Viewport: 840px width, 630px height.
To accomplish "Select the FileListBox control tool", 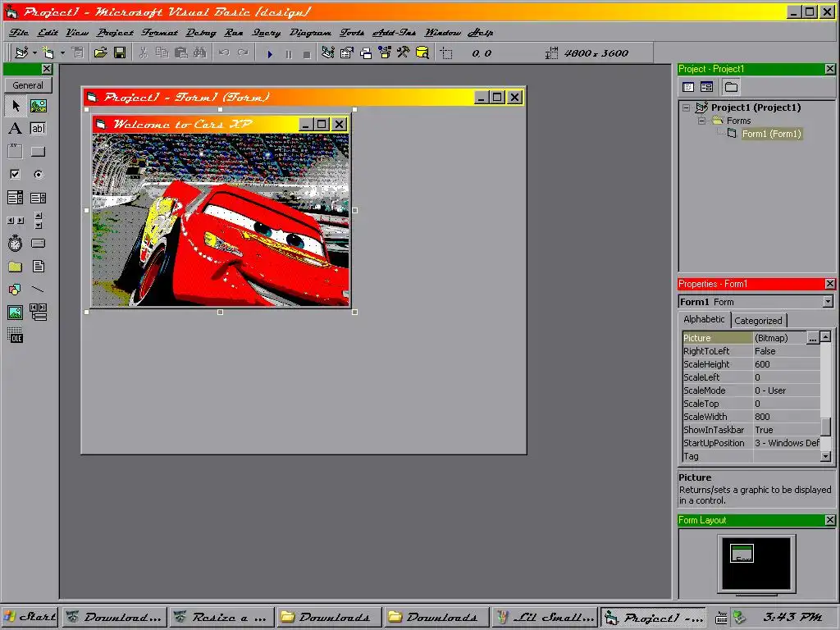I will pyautogui.click(x=38, y=267).
